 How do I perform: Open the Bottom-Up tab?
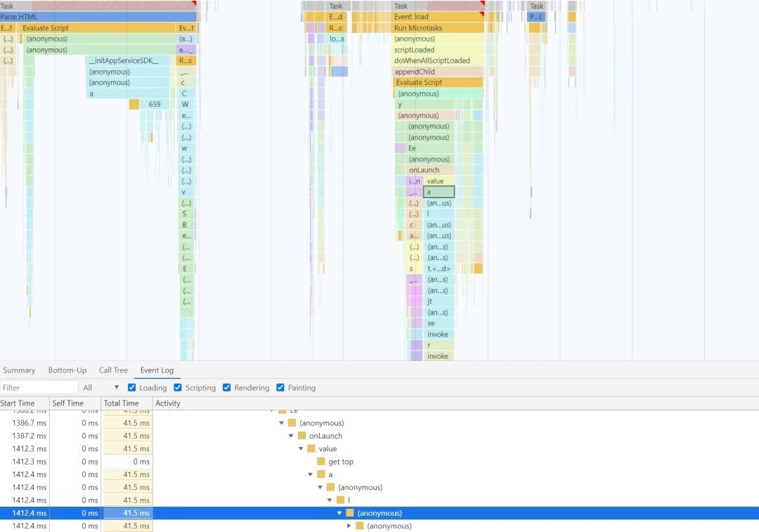67,370
